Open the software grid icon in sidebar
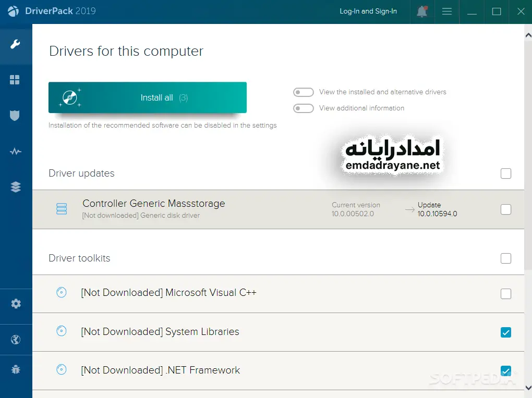532x398 pixels. 15,80
